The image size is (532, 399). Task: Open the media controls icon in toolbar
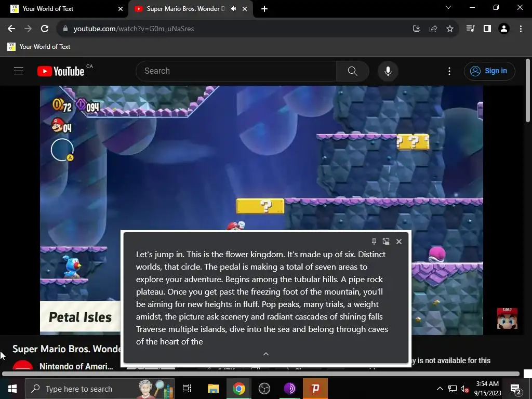click(470, 29)
